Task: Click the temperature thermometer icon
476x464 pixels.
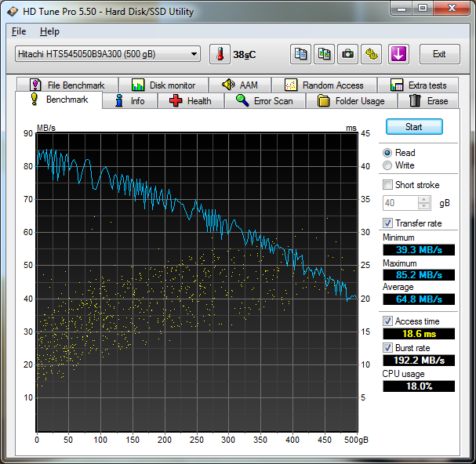Action: 220,54
